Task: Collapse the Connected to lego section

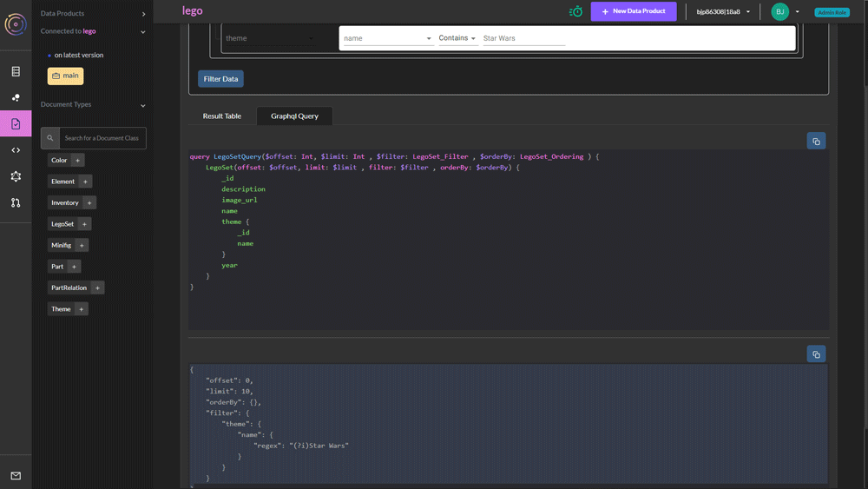Action: pyautogui.click(x=143, y=32)
